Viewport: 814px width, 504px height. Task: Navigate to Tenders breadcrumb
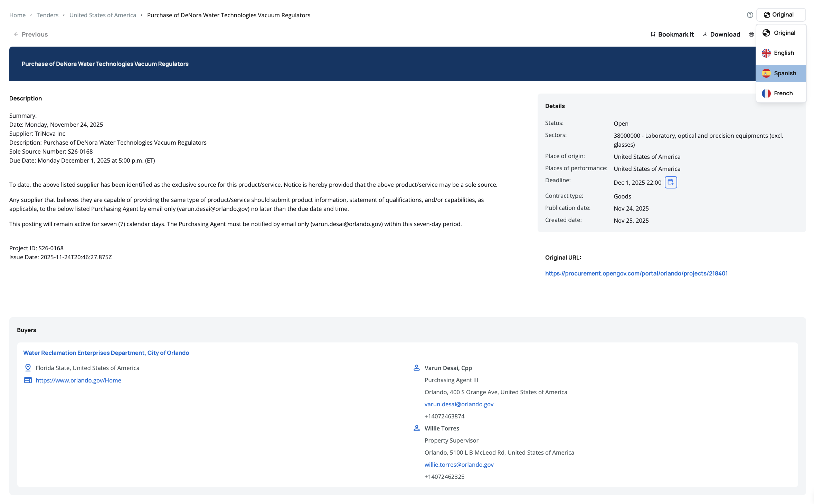pyautogui.click(x=47, y=15)
